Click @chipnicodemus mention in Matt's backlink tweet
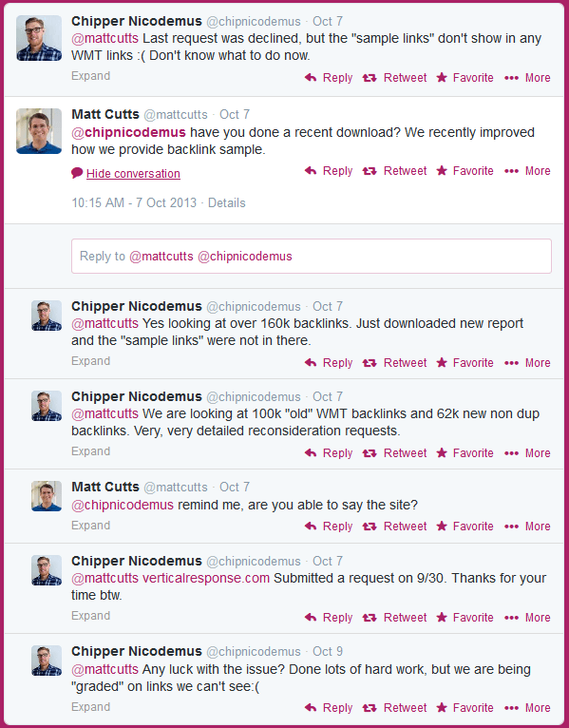 point(128,132)
